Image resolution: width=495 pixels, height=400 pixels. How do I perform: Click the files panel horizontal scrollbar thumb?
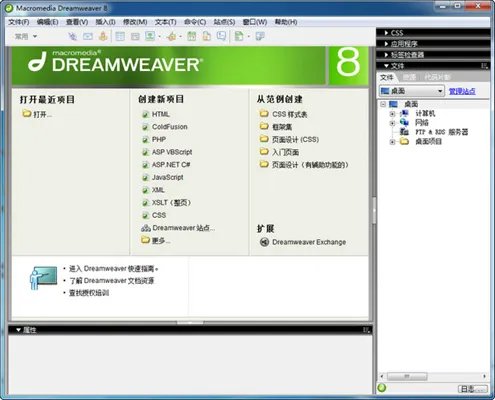407,376
